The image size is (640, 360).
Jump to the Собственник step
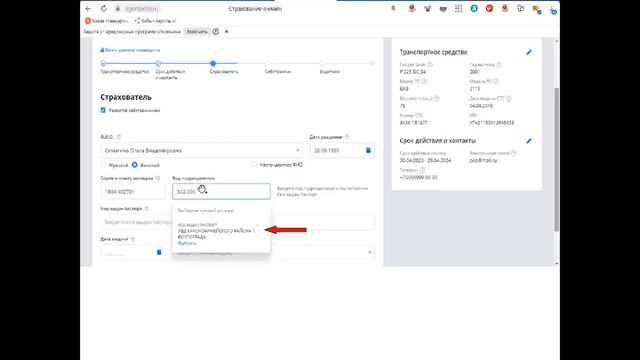268,64
